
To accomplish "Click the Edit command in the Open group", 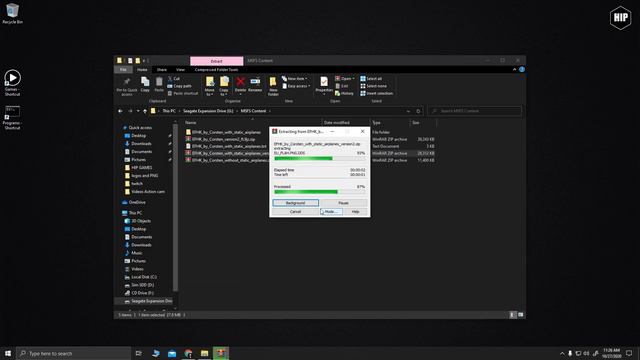I will [342, 86].
